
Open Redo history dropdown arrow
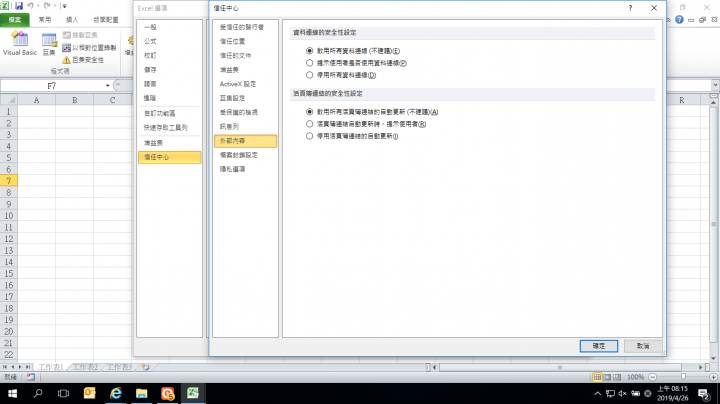(x=54, y=6)
